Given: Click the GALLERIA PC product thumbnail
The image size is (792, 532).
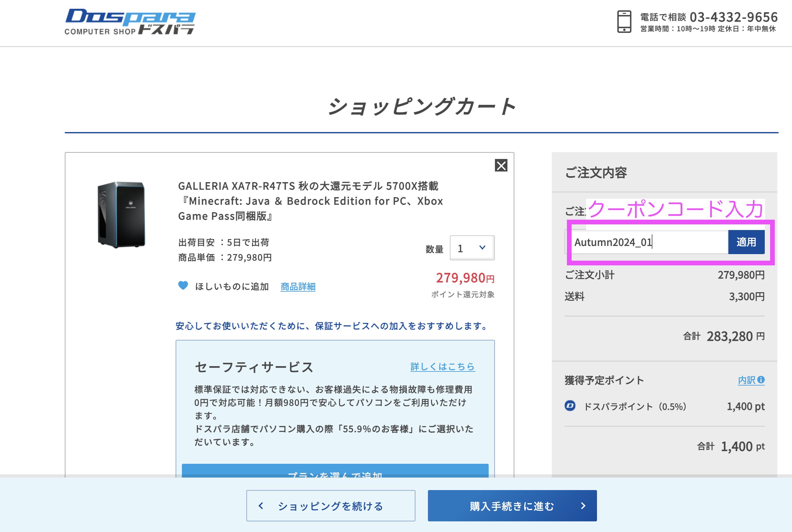Looking at the screenshot, I should tap(121, 215).
